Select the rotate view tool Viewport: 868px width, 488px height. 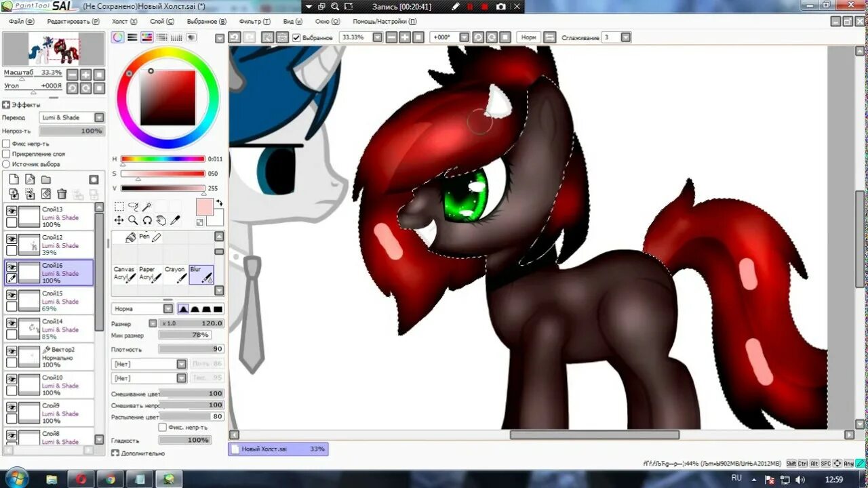point(146,220)
